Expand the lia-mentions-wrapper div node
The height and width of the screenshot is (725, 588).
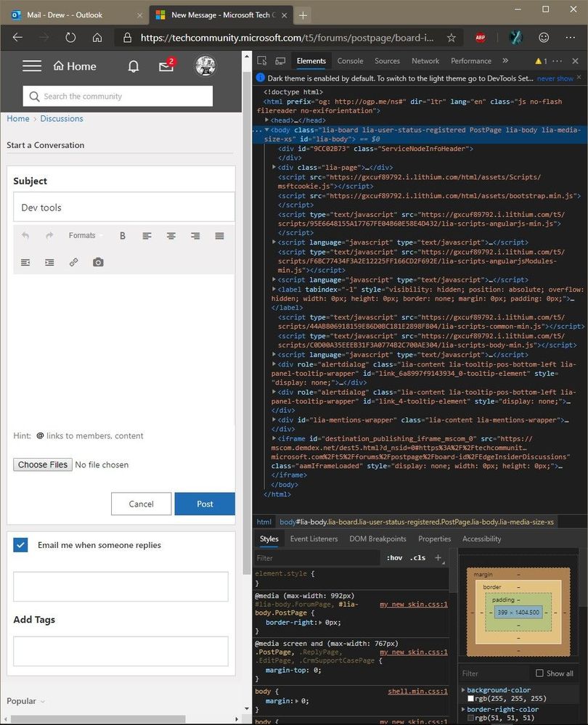pos(274,420)
